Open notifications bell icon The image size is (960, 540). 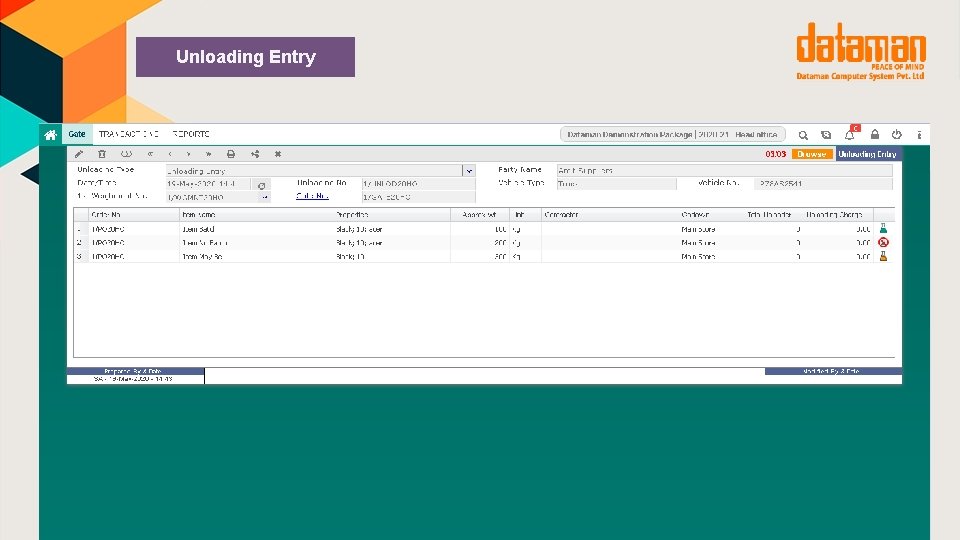coord(850,135)
